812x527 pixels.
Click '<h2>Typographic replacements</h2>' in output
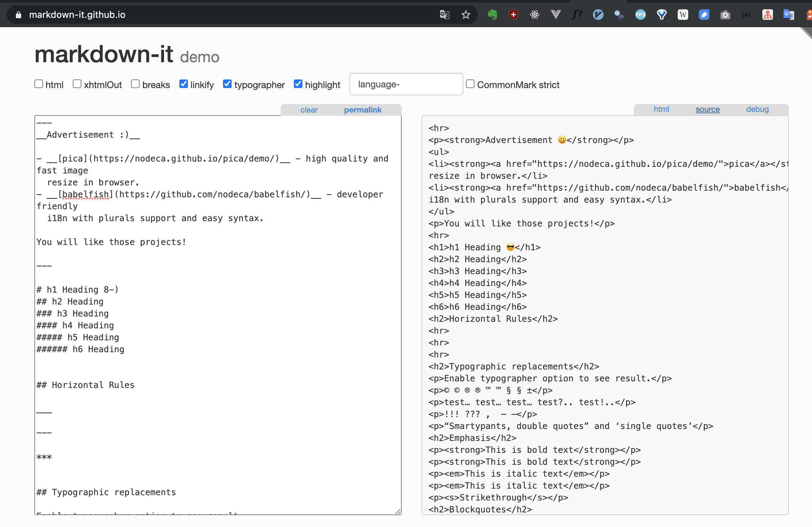(x=514, y=366)
